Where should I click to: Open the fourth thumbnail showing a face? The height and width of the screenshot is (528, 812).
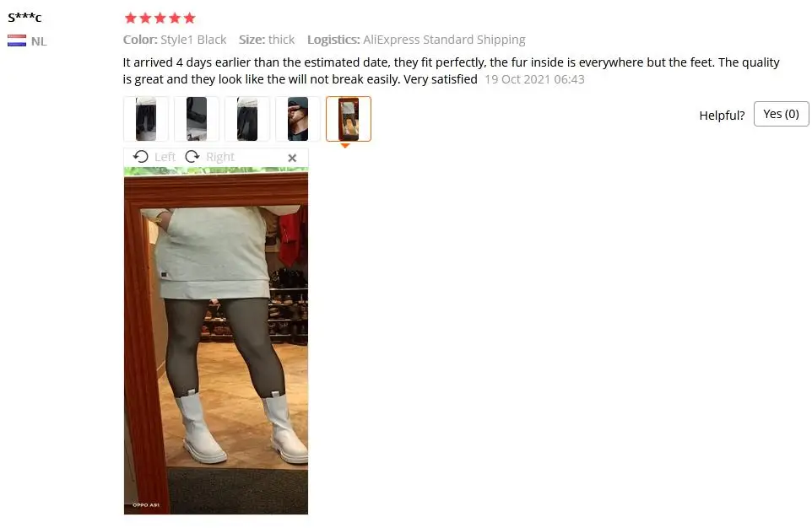click(298, 119)
